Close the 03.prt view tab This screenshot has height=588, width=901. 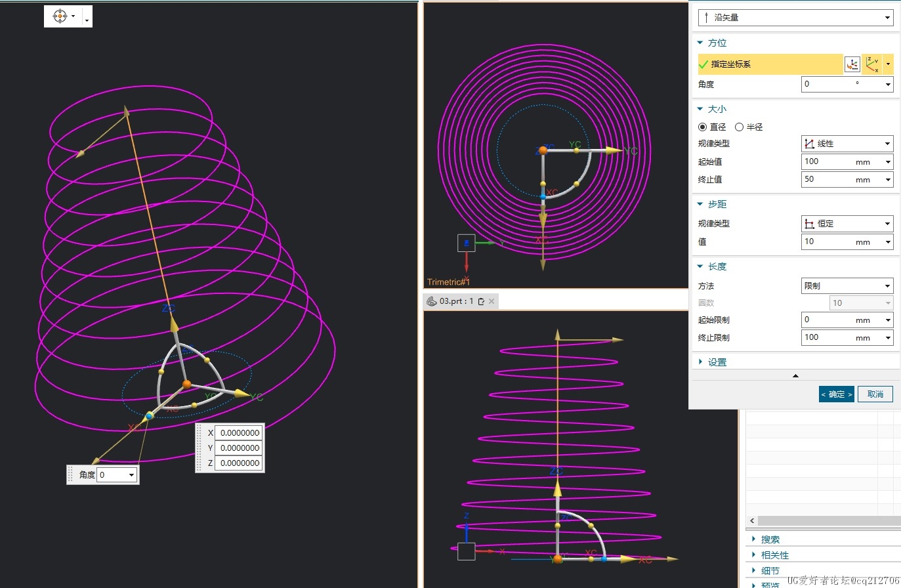point(492,301)
